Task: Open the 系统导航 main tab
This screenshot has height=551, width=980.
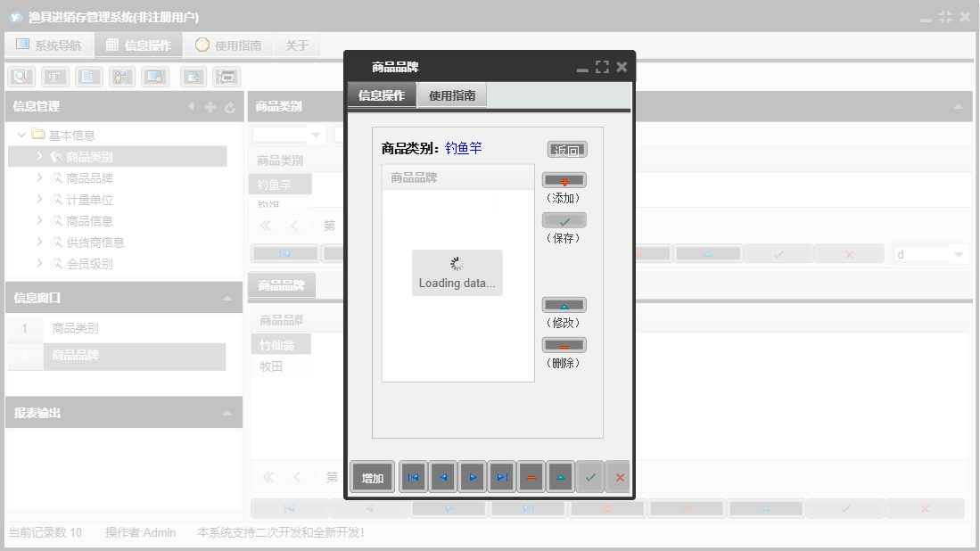Action: click(49, 45)
